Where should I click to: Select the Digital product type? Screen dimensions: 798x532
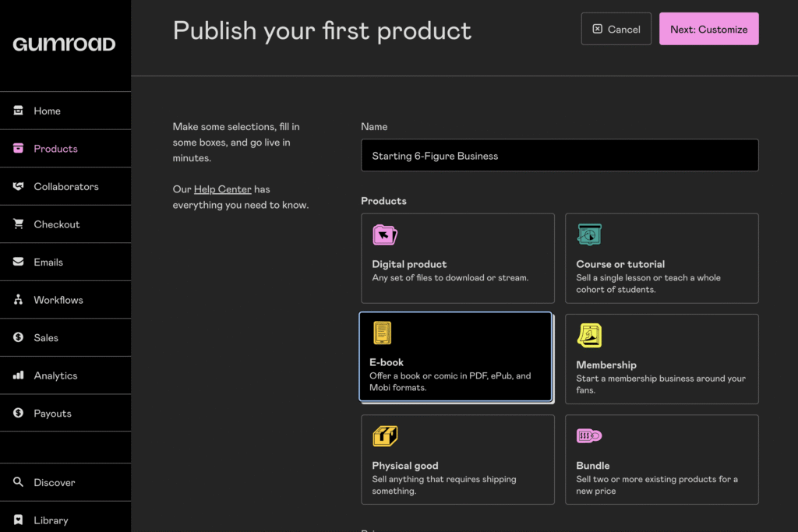(457, 258)
